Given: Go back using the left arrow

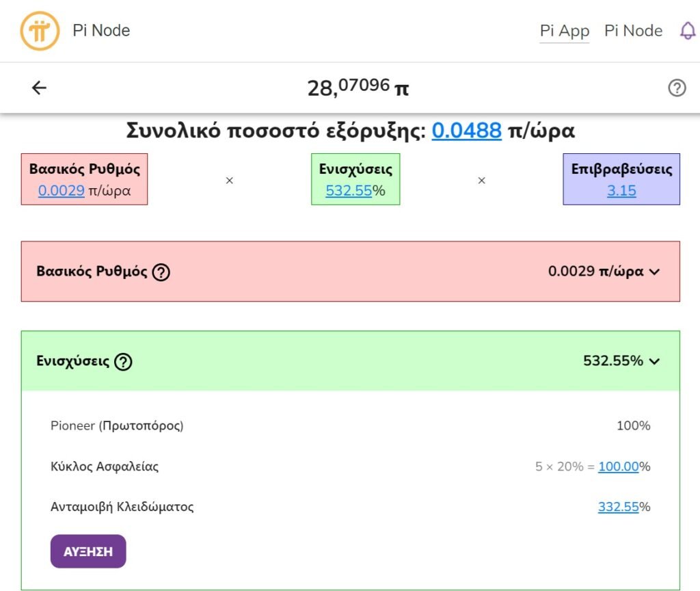Looking at the screenshot, I should (40, 88).
